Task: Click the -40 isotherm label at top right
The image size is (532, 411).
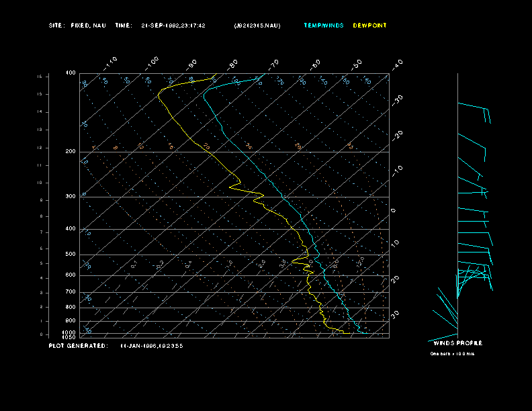Action: point(397,64)
